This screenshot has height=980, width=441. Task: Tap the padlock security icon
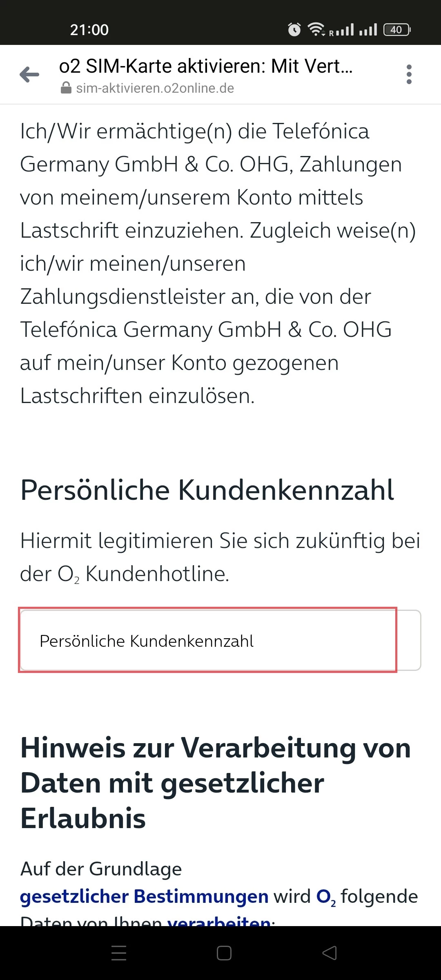click(66, 88)
